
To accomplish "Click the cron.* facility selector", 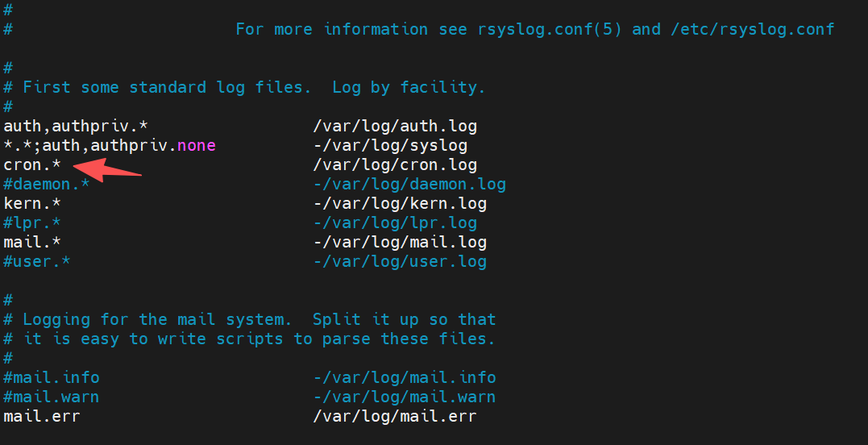I will tap(32, 165).
